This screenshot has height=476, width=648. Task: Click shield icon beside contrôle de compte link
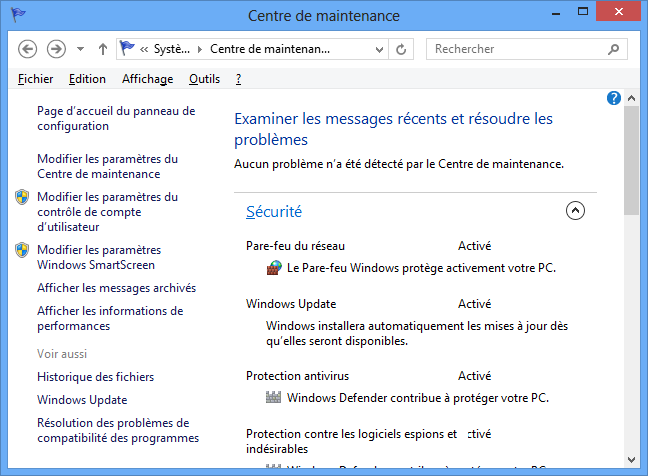[22, 197]
